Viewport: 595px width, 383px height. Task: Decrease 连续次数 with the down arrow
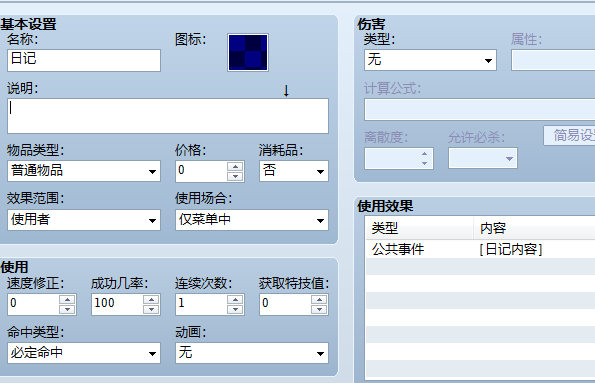pos(235,309)
